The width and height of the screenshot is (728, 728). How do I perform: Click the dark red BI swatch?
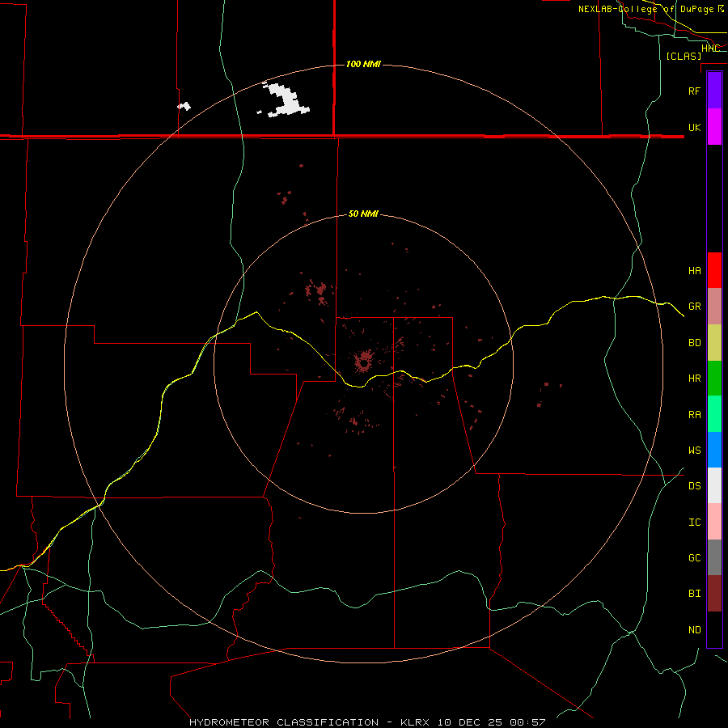coord(714,594)
